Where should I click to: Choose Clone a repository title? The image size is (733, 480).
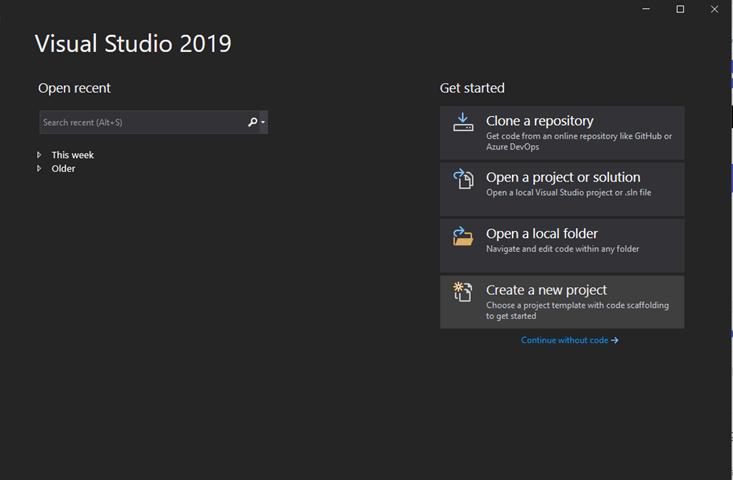[x=539, y=121]
